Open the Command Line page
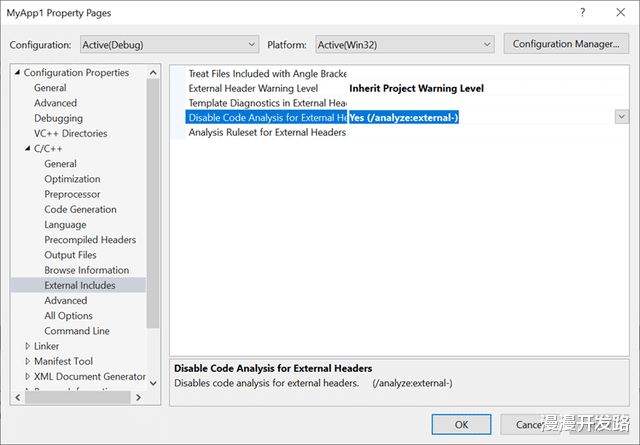The height and width of the screenshot is (445, 640). pos(77,331)
